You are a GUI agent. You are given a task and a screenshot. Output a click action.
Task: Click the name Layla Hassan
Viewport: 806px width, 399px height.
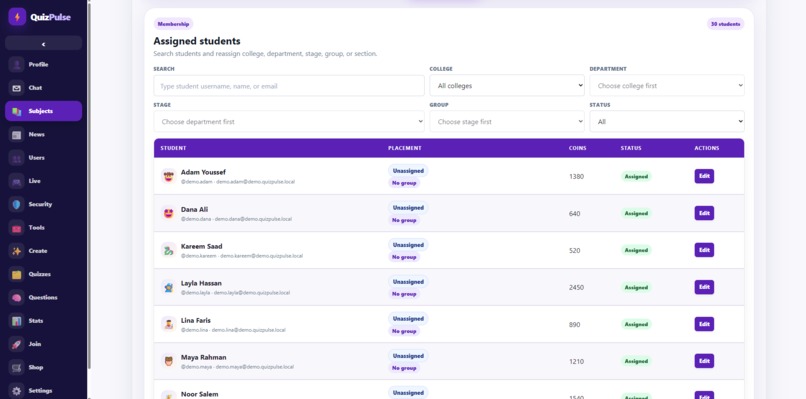pyautogui.click(x=202, y=283)
